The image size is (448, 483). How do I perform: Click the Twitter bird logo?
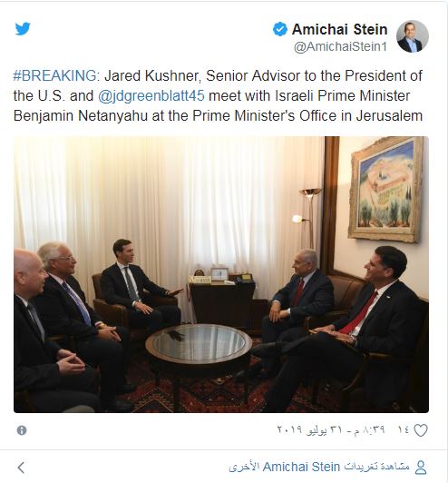pyautogui.click(x=23, y=29)
